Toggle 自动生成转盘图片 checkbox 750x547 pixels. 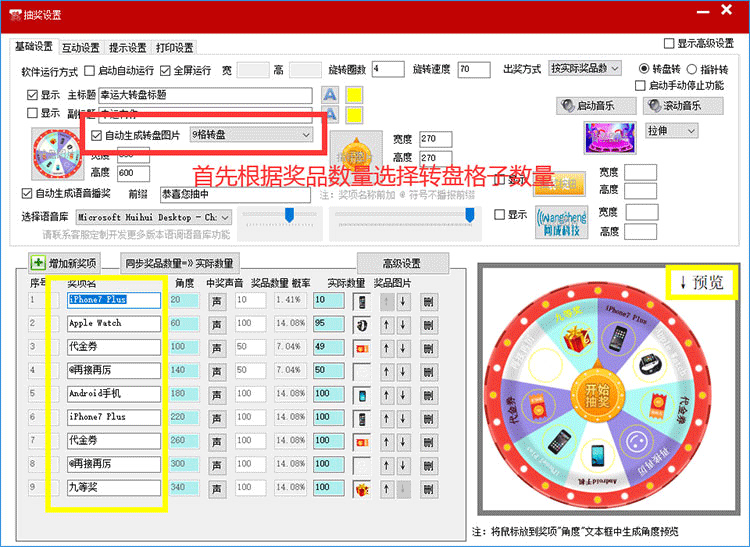[97, 135]
